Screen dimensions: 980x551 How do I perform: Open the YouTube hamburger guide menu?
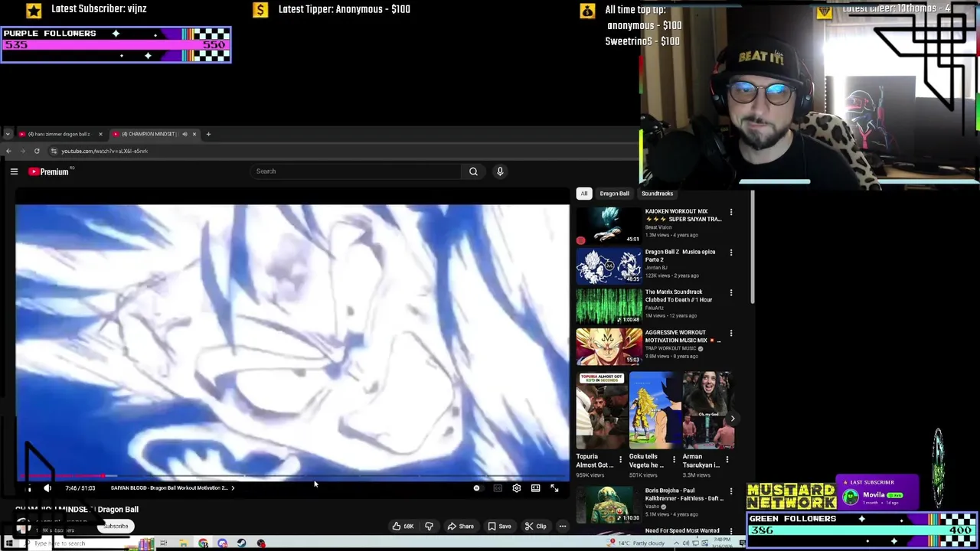pos(14,171)
